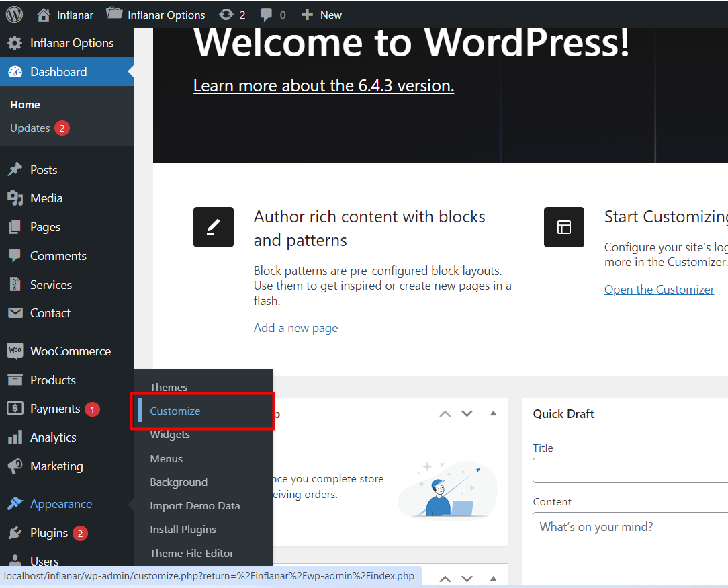Viewport: 728px width, 588px height.
Task: Click the Open the Customizer link
Action: click(x=659, y=290)
